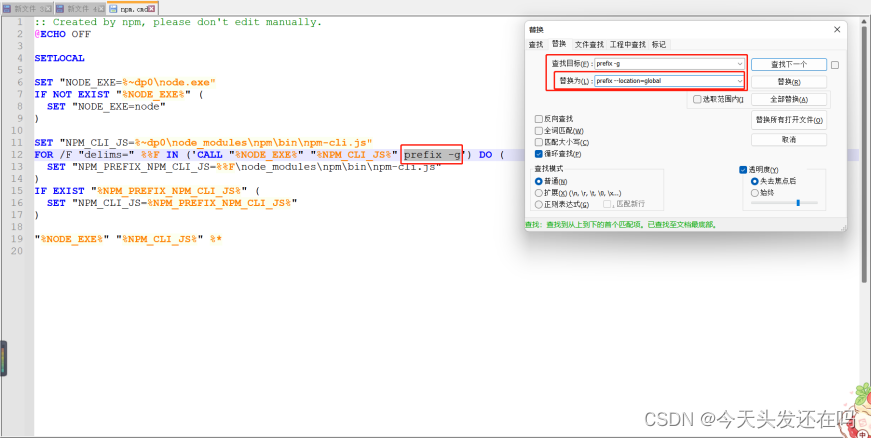Uncheck the 透明度(Y) checkbox
Image resolution: width=871 pixels, height=438 pixels.
click(x=743, y=170)
